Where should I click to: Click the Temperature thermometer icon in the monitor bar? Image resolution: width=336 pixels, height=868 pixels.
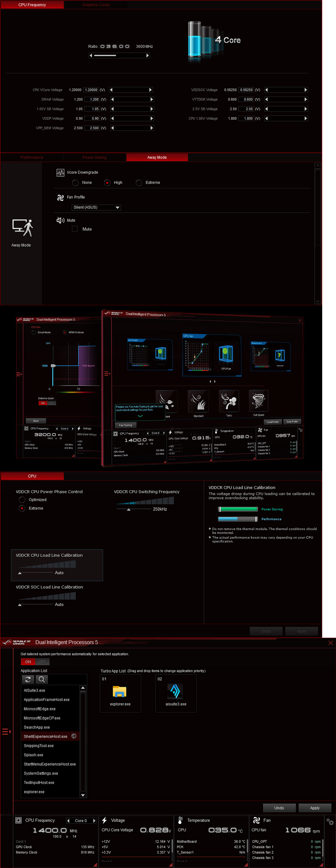pos(180,820)
